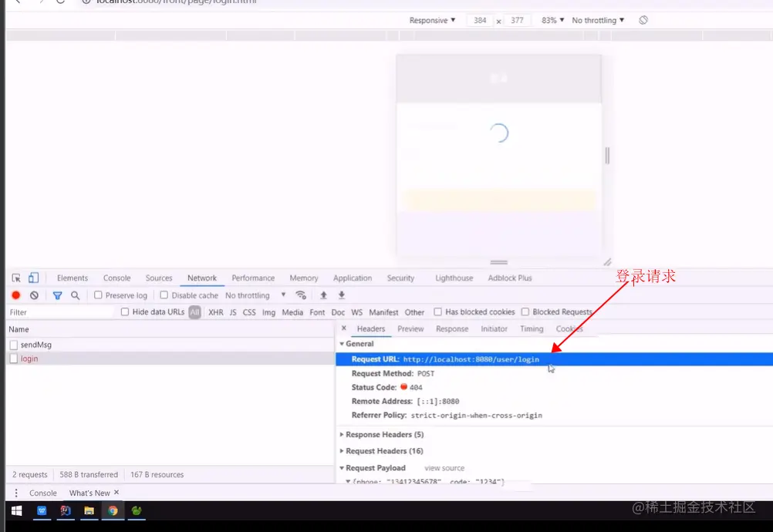
Task: Click the viewport width field 384
Action: coord(480,20)
